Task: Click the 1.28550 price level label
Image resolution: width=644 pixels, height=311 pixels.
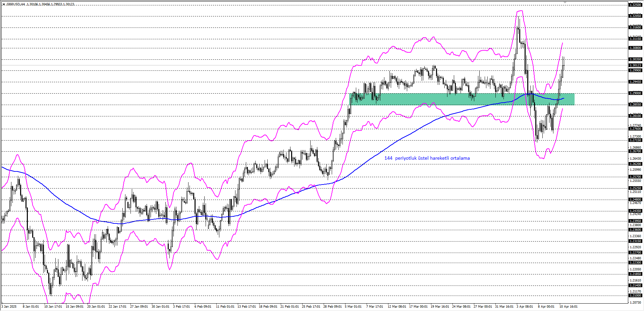Action: [x=635, y=105]
